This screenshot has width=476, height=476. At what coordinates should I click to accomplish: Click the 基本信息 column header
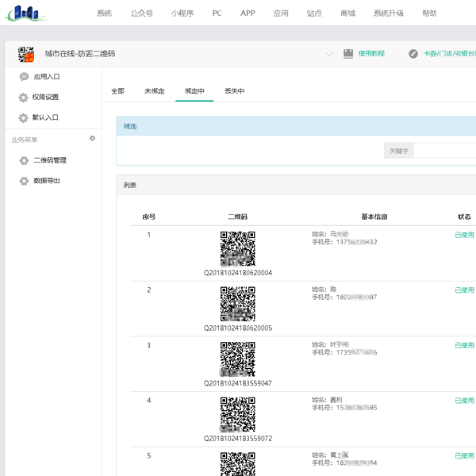pos(374,217)
